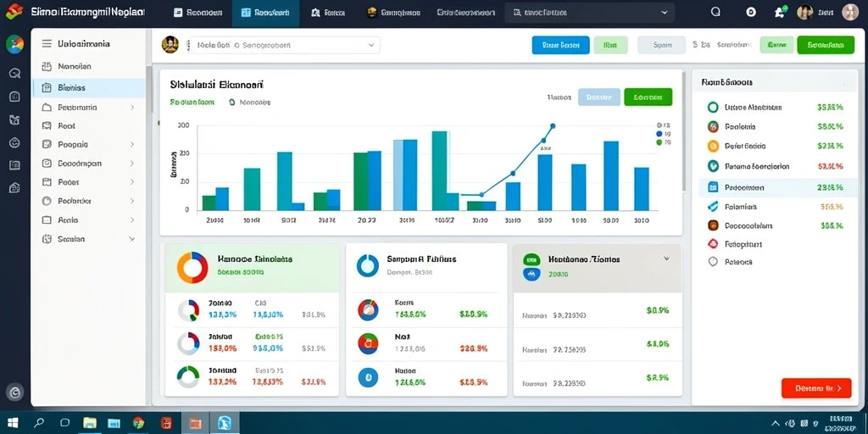Click the blue checkmark icon in the right panel
The height and width of the screenshot is (434, 868).
713,207
